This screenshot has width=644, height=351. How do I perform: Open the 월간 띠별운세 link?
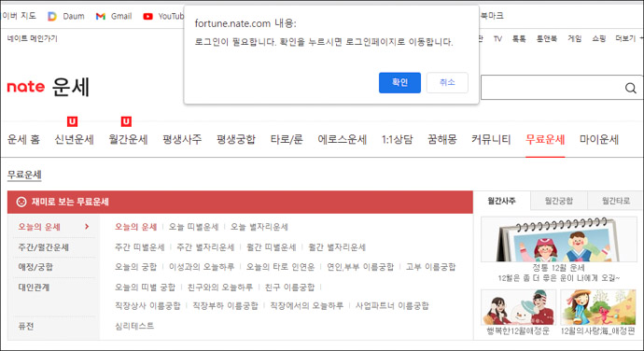(271, 247)
